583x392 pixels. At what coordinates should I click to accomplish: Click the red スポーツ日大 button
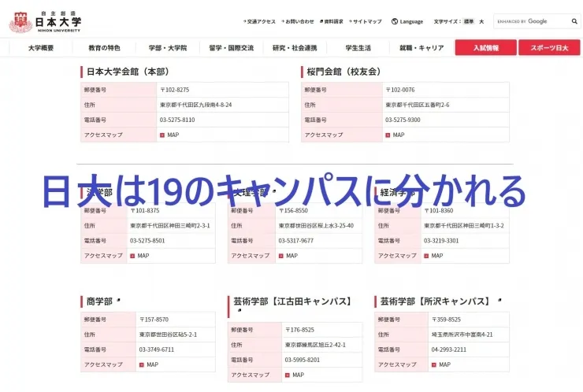(549, 47)
